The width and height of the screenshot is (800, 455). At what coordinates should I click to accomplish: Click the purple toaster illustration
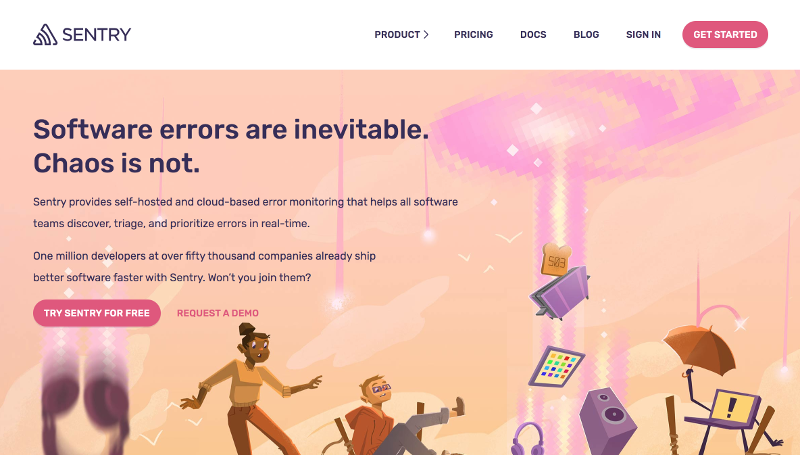point(560,293)
